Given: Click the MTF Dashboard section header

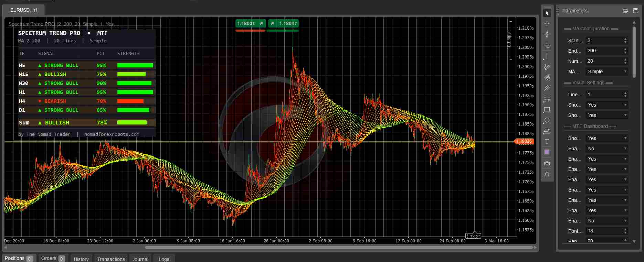Looking at the screenshot, I should (x=590, y=126).
